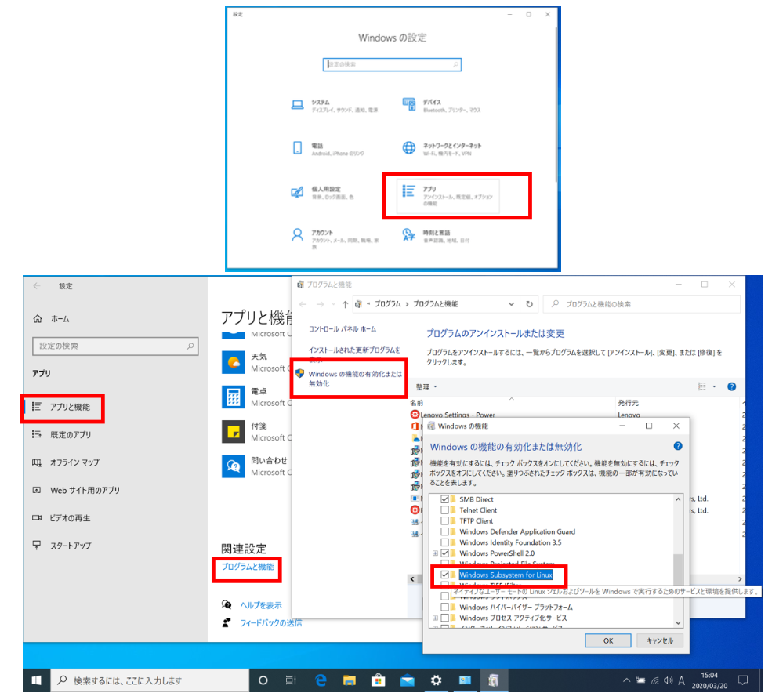Open Microsoft Store from the taskbar
Image resolution: width=772 pixels, height=700 pixels.
(378, 680)
